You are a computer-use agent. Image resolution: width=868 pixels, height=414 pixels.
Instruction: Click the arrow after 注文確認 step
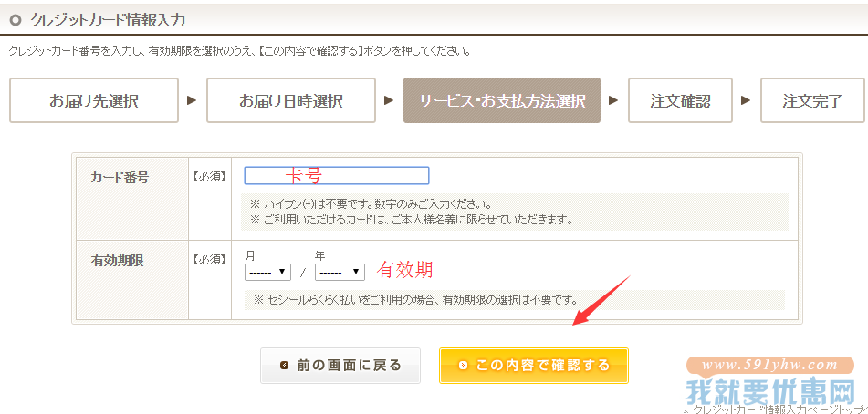pos(746,100)
